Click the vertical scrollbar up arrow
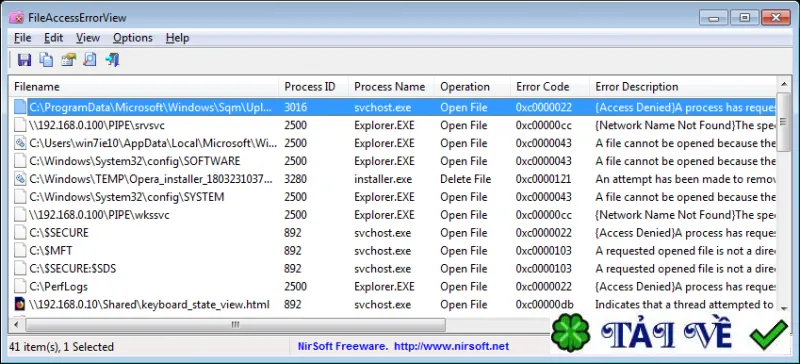The width and height of the screenshot is (800, 364). (x=784, y=83)
